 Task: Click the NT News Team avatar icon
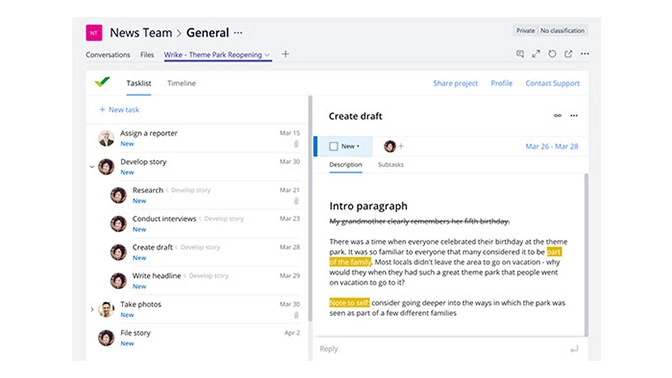[94, 33]
